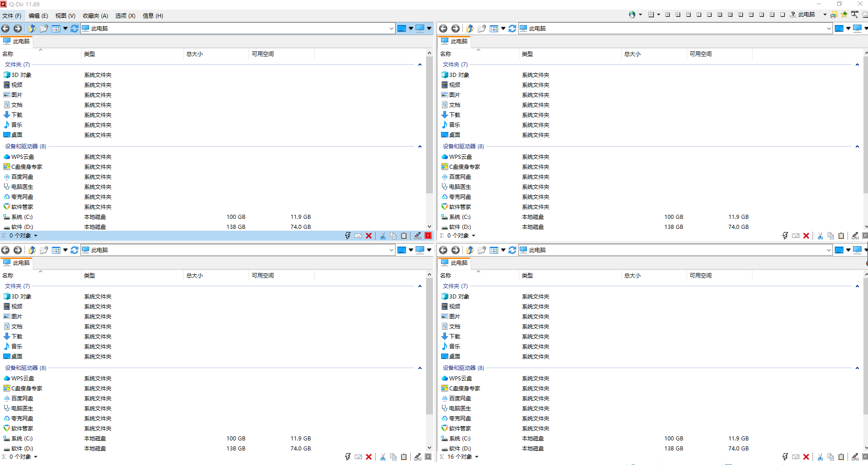Click the red X delete icon in bottom-right pane
This screenshot has height=465, width=868.
[x=806, y=457]
